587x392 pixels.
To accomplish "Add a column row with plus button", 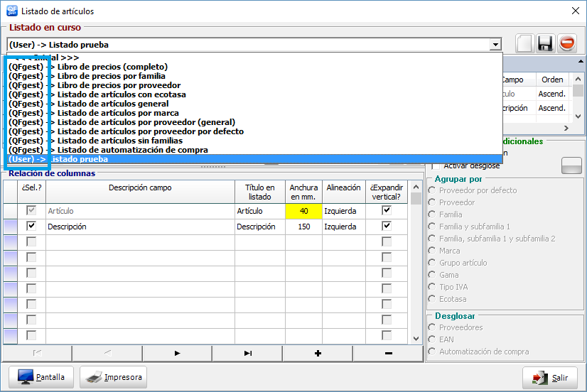I will point(318,353).
